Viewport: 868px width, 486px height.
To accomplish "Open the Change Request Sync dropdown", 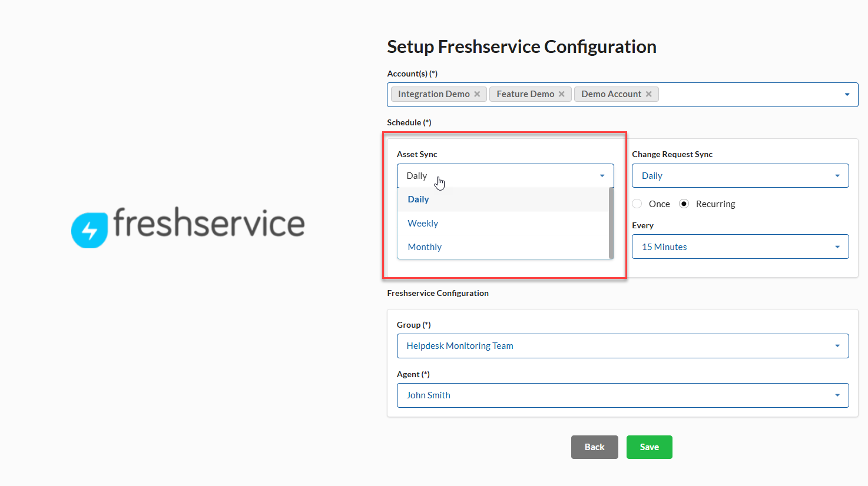I will click(740, 176).
